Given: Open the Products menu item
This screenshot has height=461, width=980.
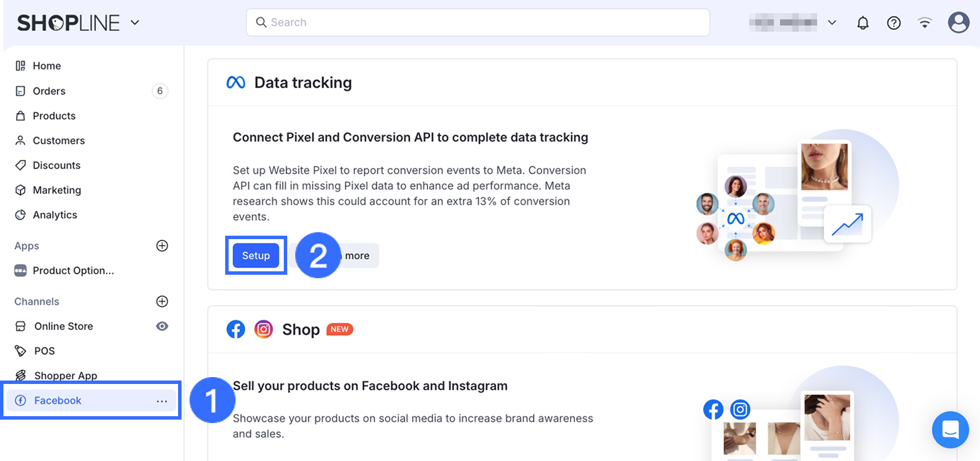Looking at the screenshot, I should coord(54,116).
